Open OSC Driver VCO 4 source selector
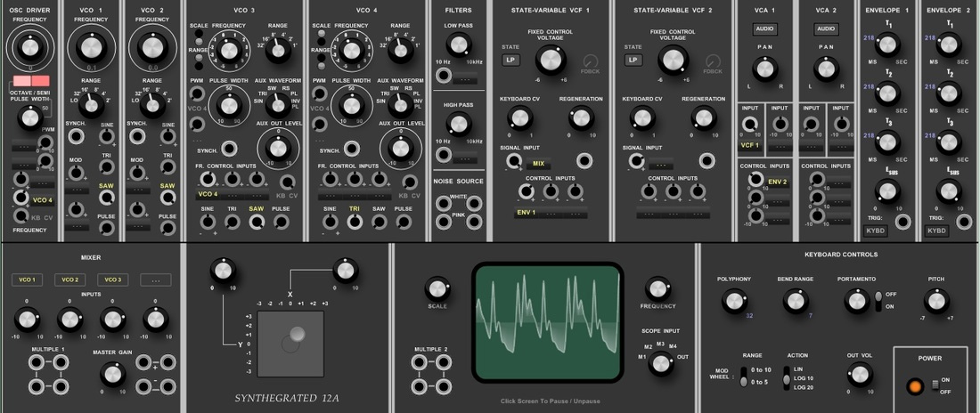This screenshot has height=413, width=980. (43, 200)
